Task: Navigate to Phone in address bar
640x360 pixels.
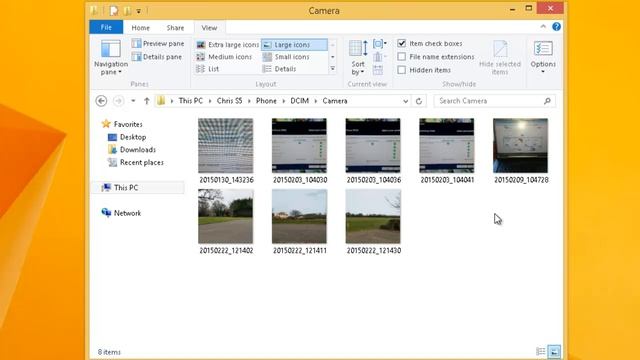Action: coord(266,101)
